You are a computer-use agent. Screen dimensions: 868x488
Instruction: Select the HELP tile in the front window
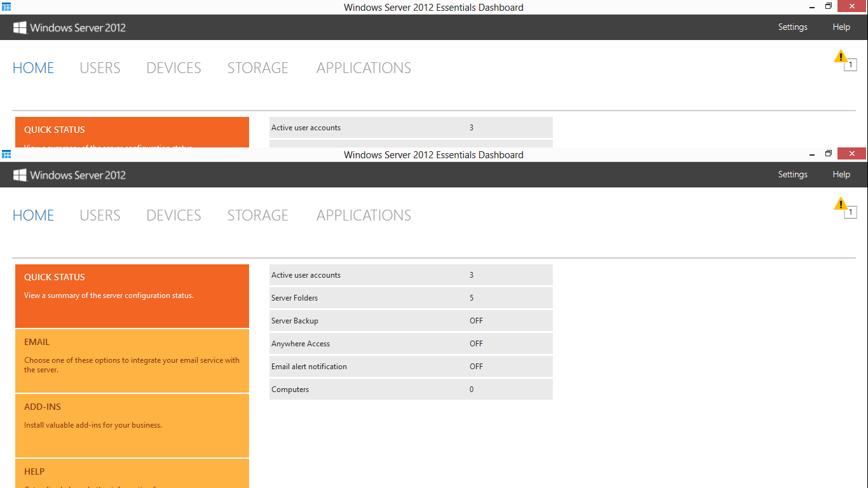coord(132,473)
